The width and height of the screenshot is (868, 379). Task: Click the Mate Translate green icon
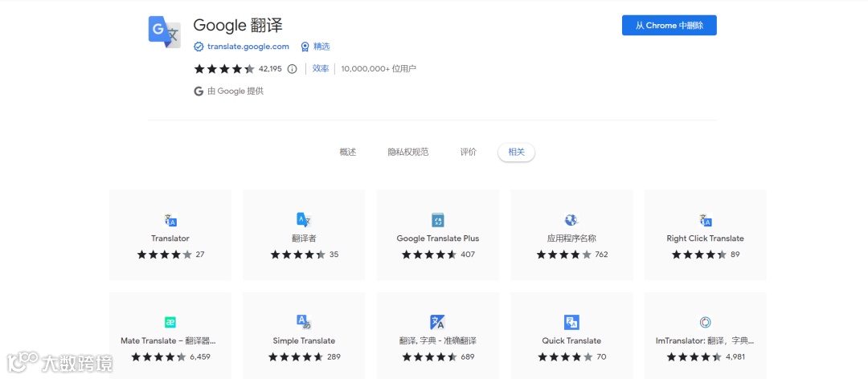pyautogui.click(x=170, y=323)
